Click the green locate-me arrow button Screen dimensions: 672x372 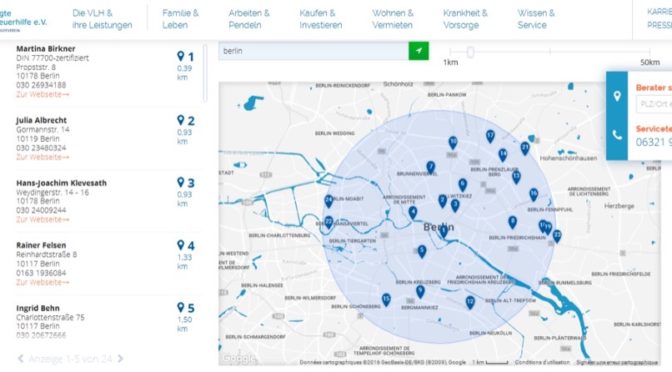tap(418, 51)
